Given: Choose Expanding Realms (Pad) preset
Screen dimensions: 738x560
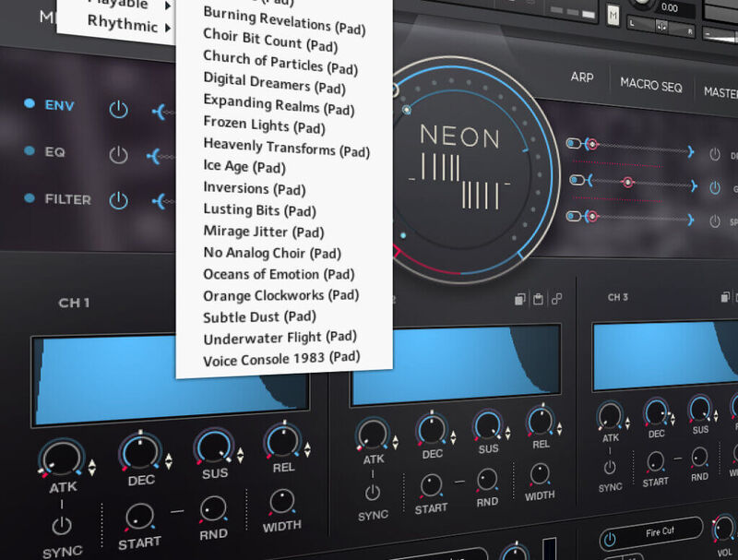Looking at the screenshot, I should click(279, 104).
